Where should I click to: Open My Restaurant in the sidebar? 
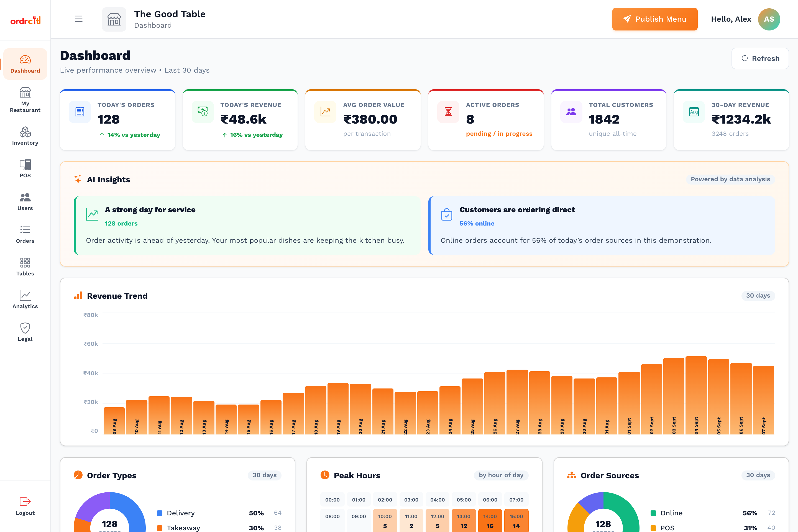point(25,100)
